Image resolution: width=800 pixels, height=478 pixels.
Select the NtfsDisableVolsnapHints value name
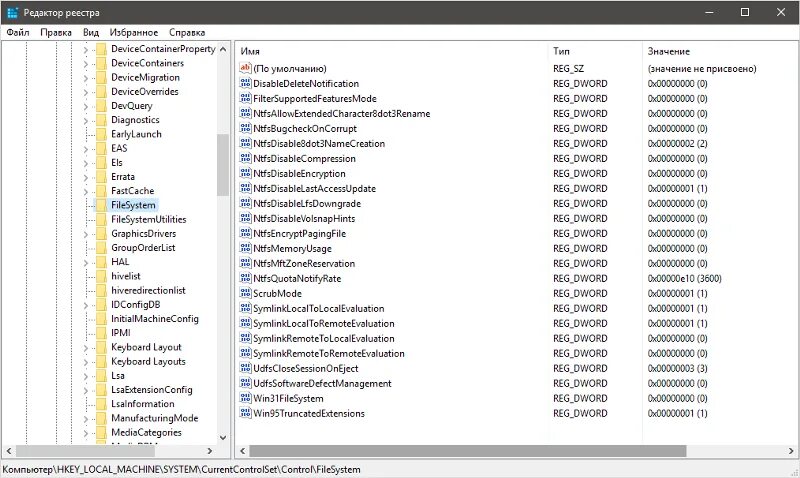(x=304, y=218)
